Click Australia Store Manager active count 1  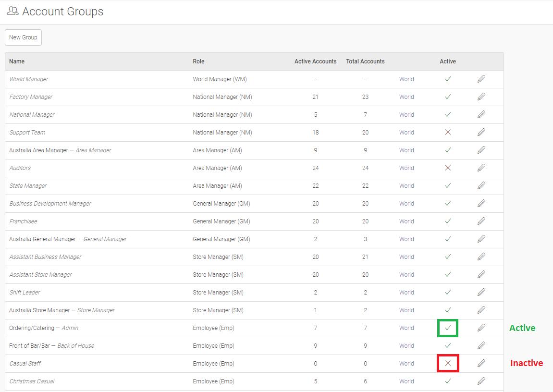[x=315, y=310]
